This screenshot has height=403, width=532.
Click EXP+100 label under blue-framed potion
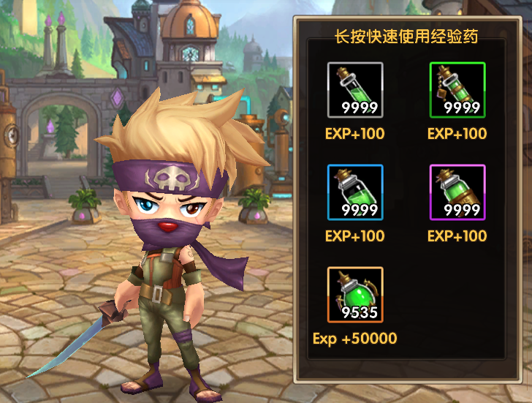355,236
